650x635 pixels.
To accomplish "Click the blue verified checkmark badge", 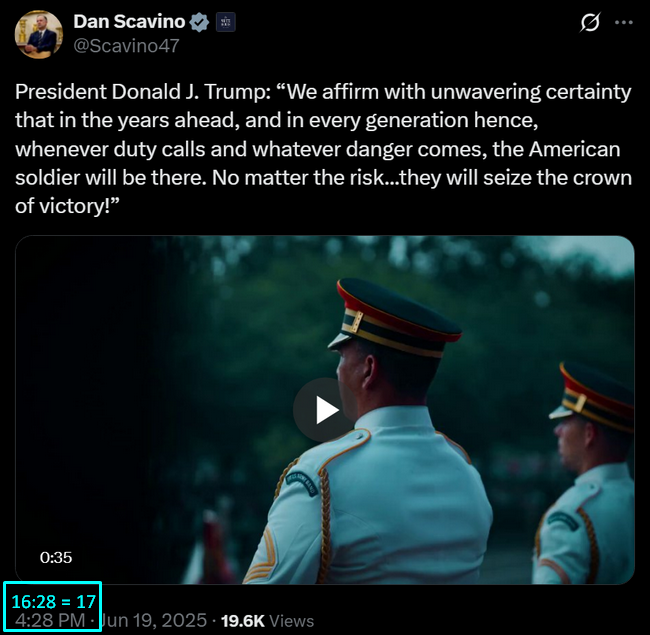I will 199,22.
